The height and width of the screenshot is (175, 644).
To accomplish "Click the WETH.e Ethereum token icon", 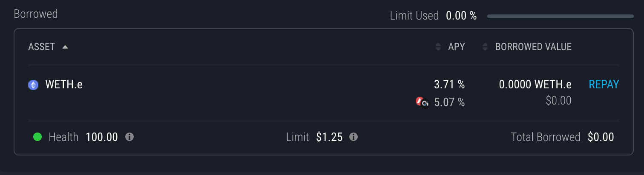I will point(33,85).
